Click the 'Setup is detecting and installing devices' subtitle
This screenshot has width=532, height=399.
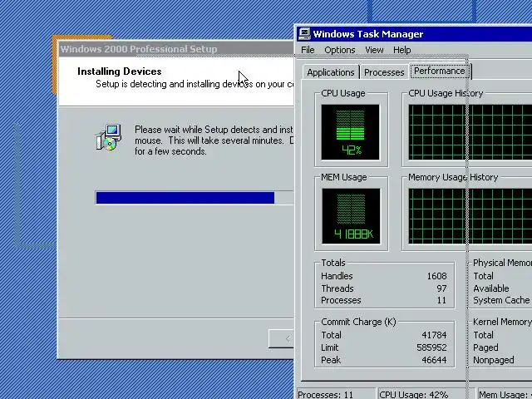195,84
